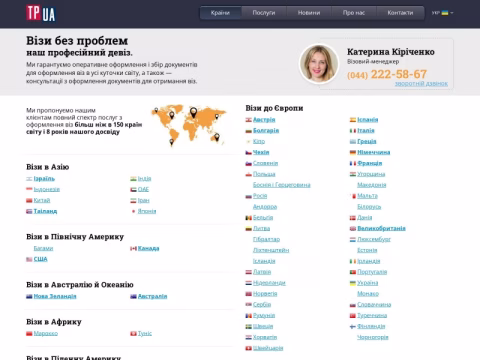This screenshot has height=360, width=480.
Task: Click the Sweden flag icon
Action: click(x=249, y=327)
